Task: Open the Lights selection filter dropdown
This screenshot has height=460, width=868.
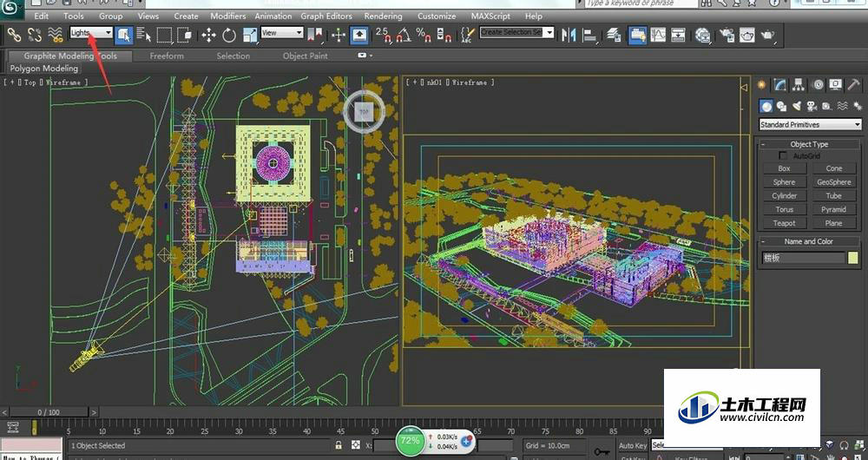Action: click(x=91, y=33)
